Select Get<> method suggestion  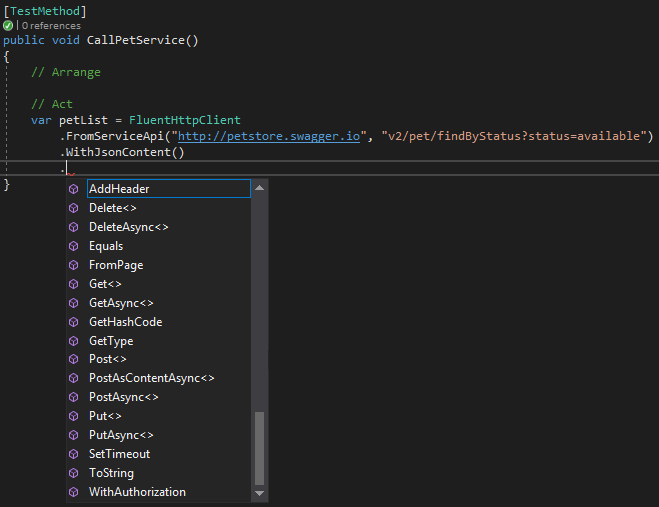coord(105,284)
